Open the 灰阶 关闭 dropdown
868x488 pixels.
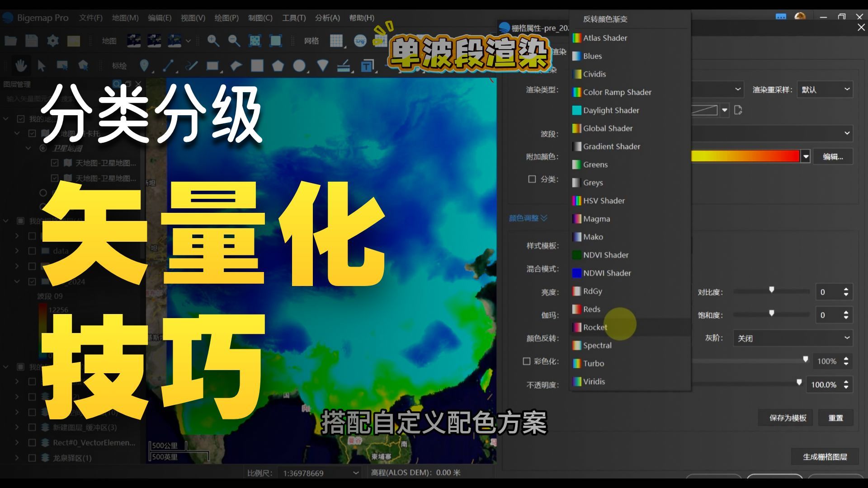(x=793, y=338)
